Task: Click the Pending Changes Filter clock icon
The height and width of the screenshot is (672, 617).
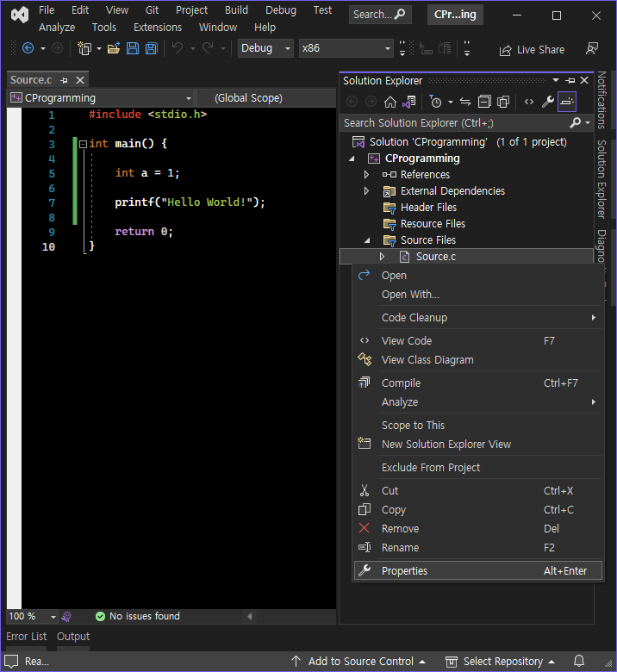Action: pyautogui.click(x=435, y=102)
